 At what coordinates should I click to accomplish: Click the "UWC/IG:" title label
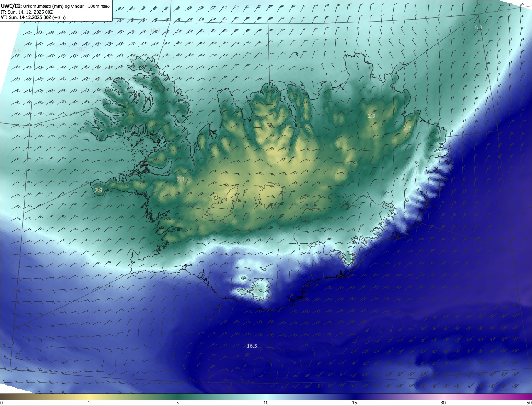[x=11, y=6]
